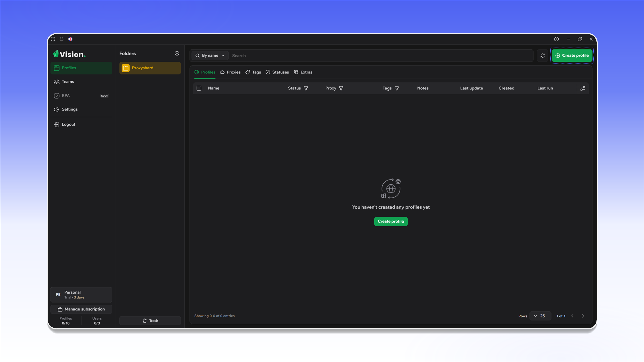Viewport: 644px width, 362px height.
Task: Open Teams in the sidebar
Action: pos(82,82)
